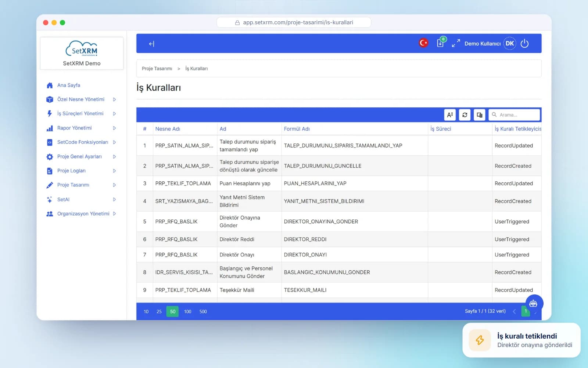Click the DK user avatar
588x368 pixels.
(x=509, y=43)
